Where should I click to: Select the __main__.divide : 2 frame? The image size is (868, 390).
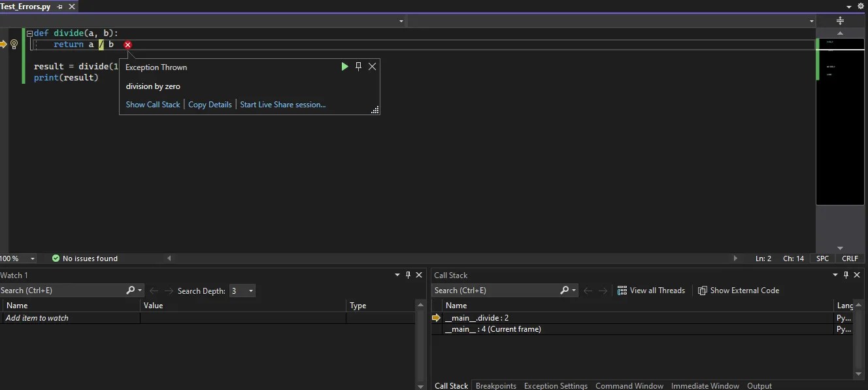pos(477,317)
